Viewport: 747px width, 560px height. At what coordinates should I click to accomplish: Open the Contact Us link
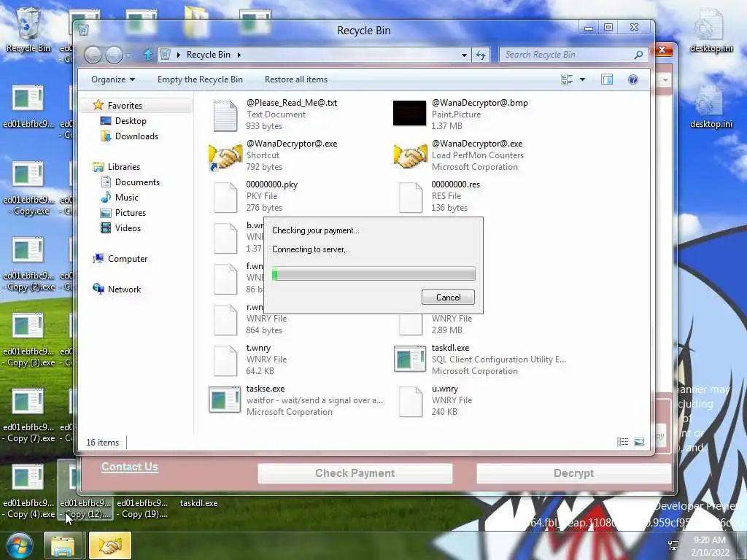(130, 467)
